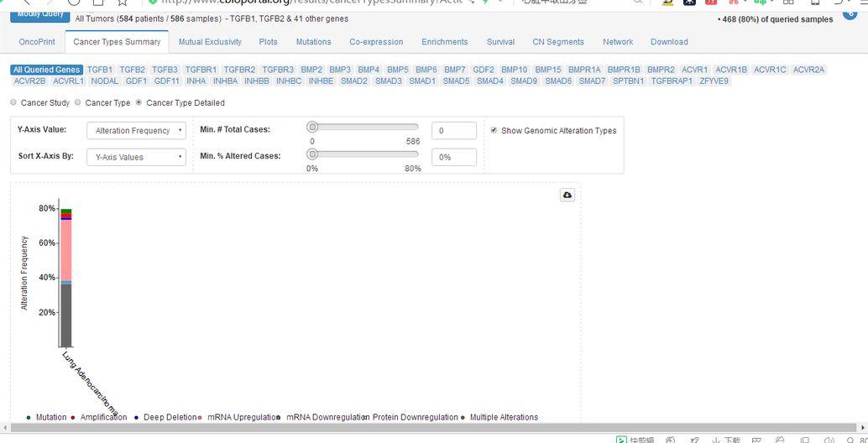
Task: Select the Cancer Study radio button
Action: point(13,102)
